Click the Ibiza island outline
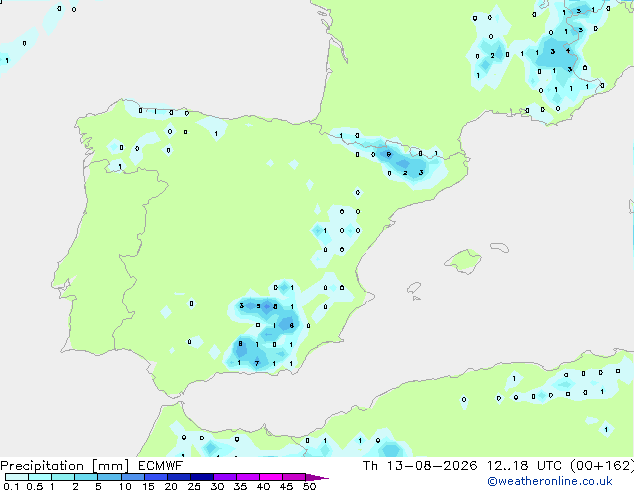 414,288
